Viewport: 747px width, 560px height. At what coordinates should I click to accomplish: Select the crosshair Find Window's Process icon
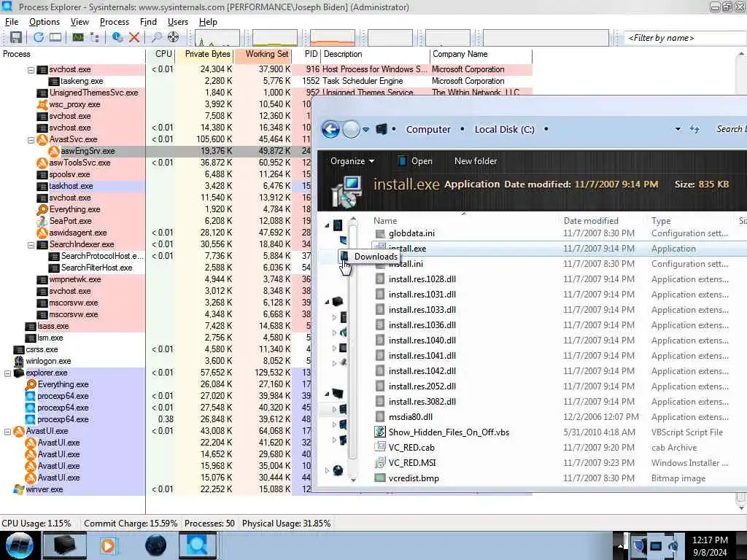coord(174,37)
